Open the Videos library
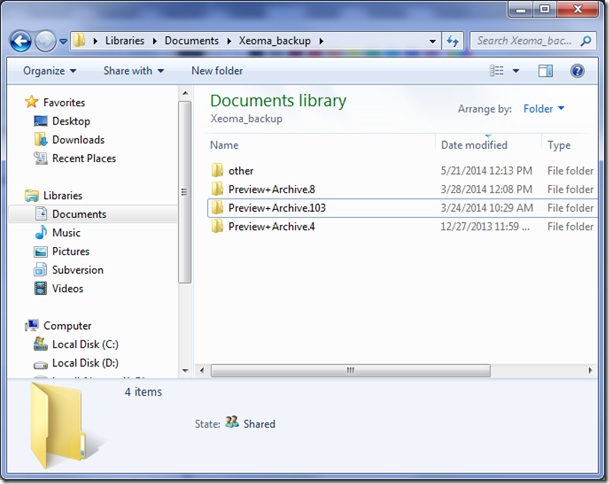 coord(68,289)
